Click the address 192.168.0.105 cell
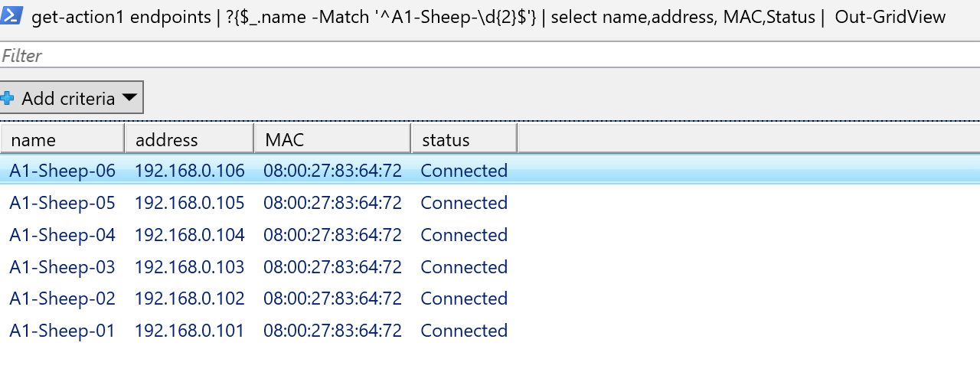 [189, 203]
